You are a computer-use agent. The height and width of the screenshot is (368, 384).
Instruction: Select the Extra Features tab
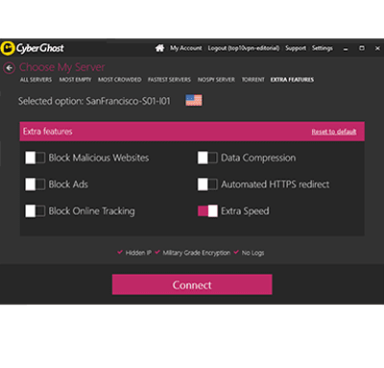[x=292, y=80]
